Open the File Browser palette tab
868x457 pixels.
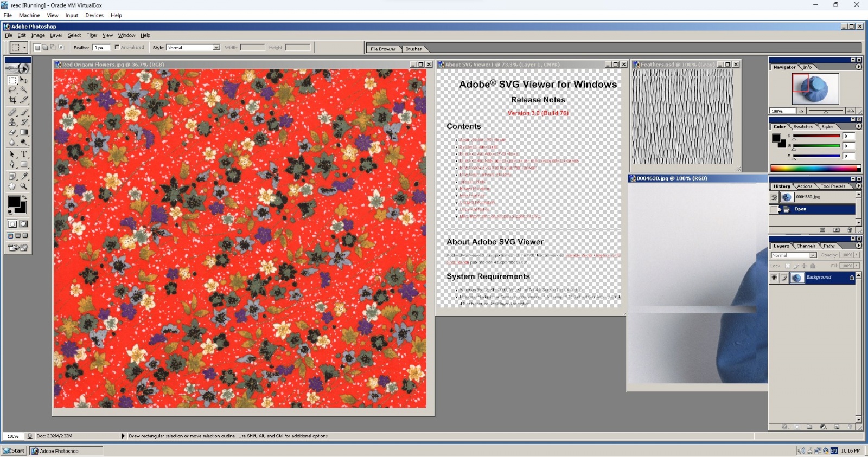pos(383,49)
